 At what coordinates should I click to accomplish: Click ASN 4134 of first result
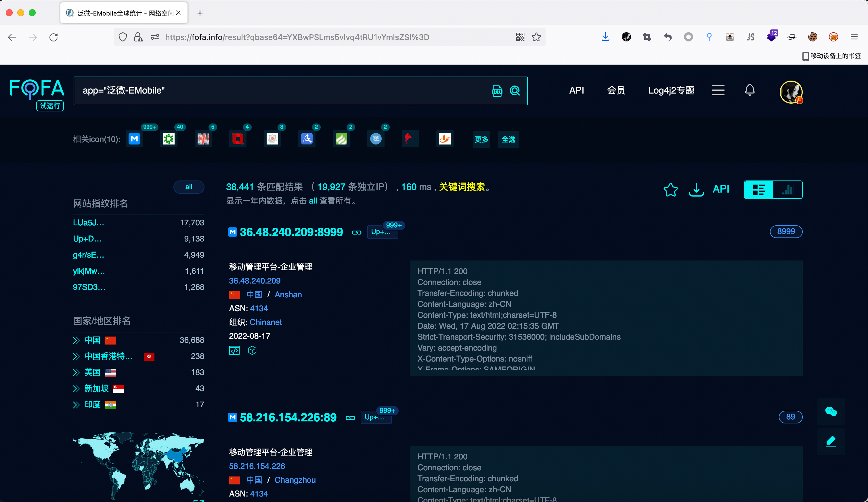pos(259,308)
